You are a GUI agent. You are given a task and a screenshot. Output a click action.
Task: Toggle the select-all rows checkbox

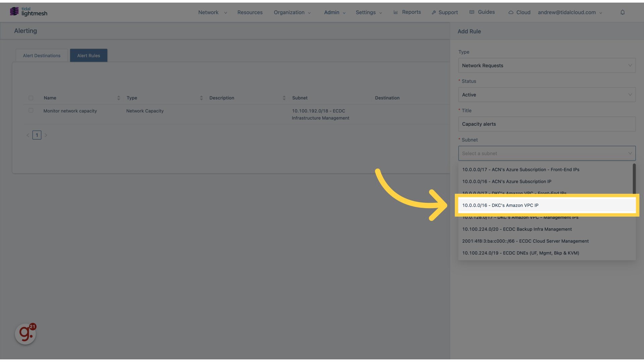[31, 98]
